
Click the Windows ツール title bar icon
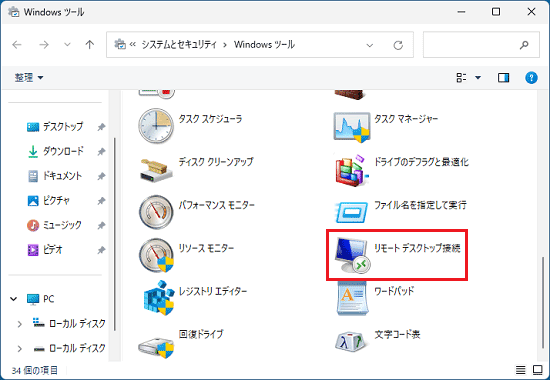pos(14,12)
